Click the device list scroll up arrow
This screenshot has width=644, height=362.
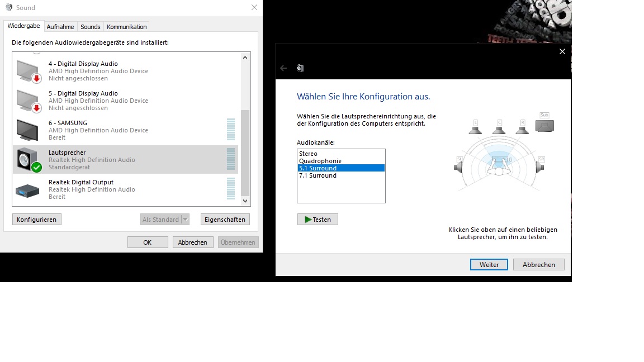(x=245, y=58)
